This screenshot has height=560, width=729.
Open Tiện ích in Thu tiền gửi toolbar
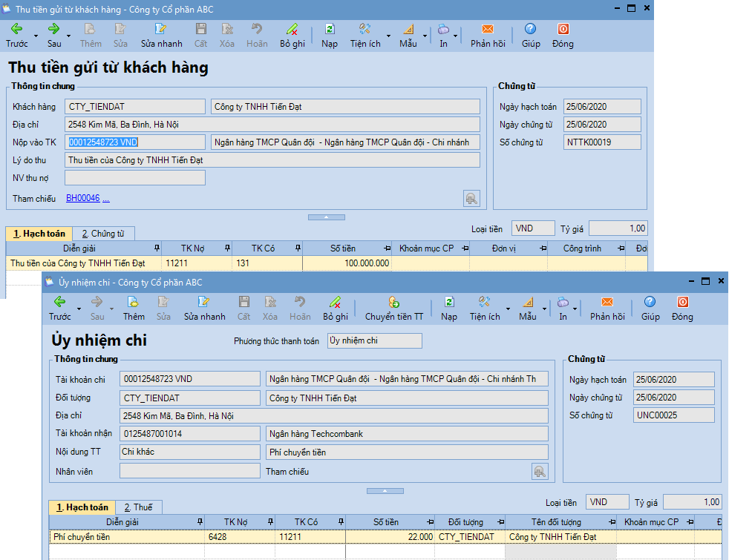point(365,36)
